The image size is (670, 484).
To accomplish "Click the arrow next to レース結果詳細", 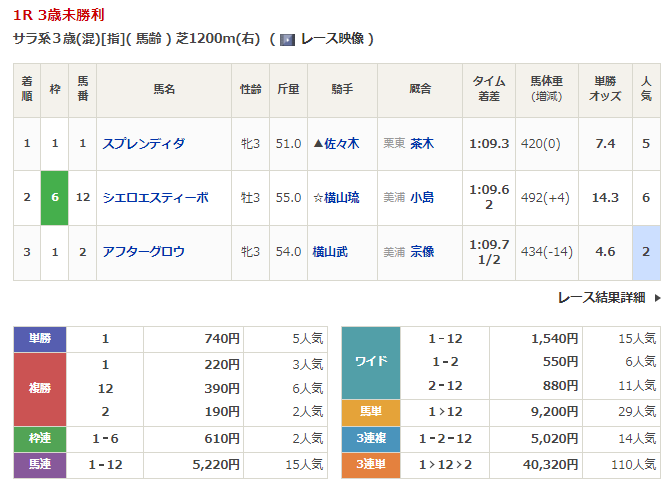I will click(657, 297).
